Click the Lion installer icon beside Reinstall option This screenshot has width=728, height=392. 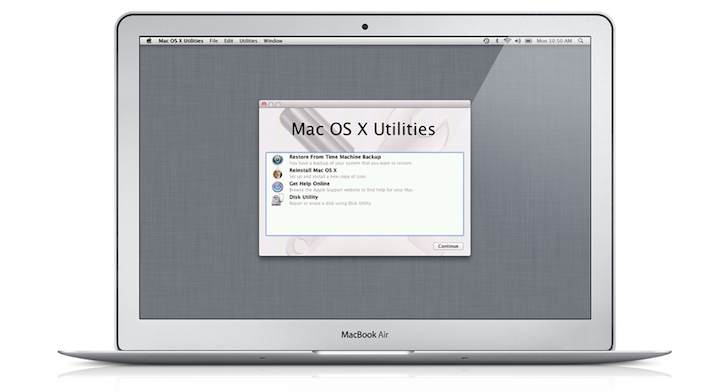point(278,174)
